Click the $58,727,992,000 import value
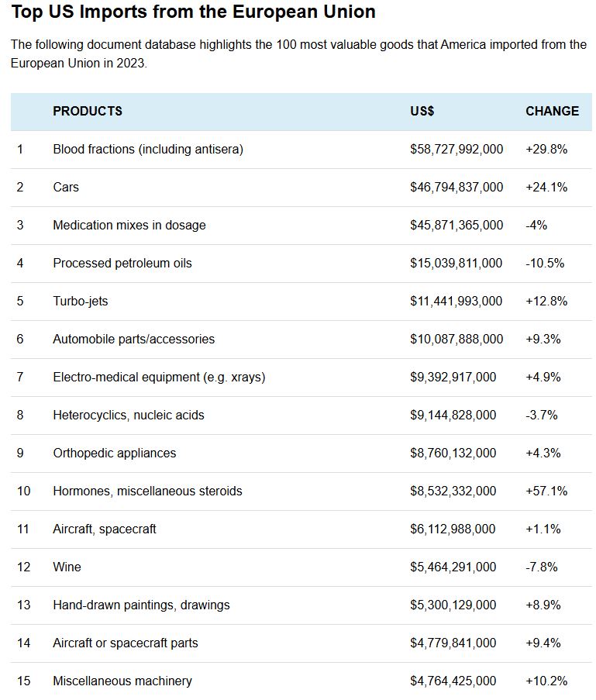596x700 pixels. 456,150
